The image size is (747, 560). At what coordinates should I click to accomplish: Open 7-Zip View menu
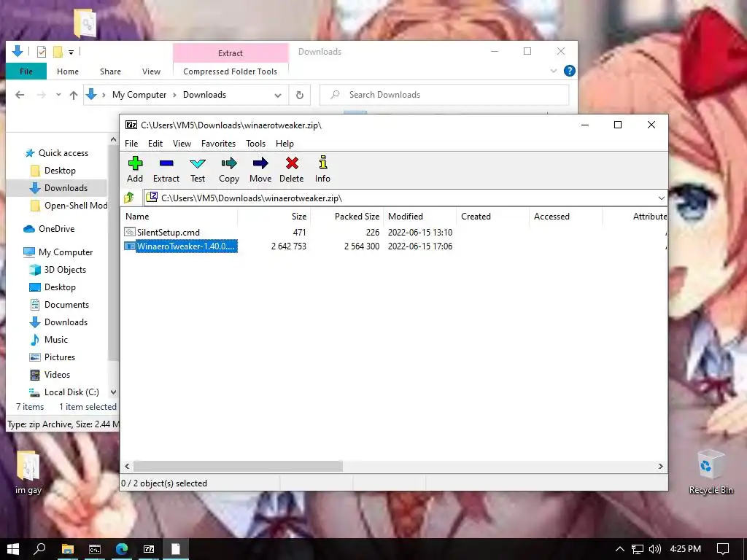point(182,144)
